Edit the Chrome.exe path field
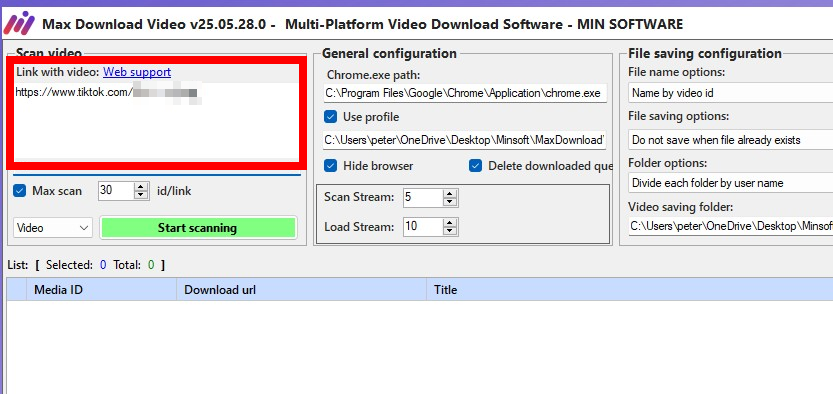The image size is (833, 394). [465, 93]
